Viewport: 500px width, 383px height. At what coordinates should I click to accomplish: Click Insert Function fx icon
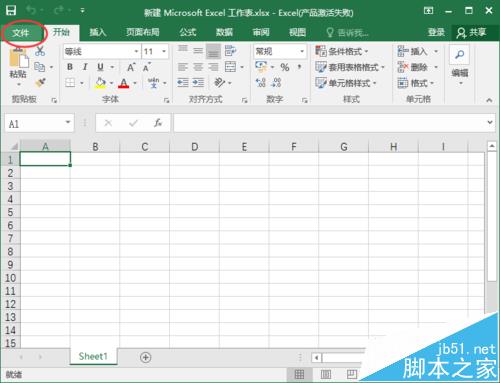(x=158, y=123)
